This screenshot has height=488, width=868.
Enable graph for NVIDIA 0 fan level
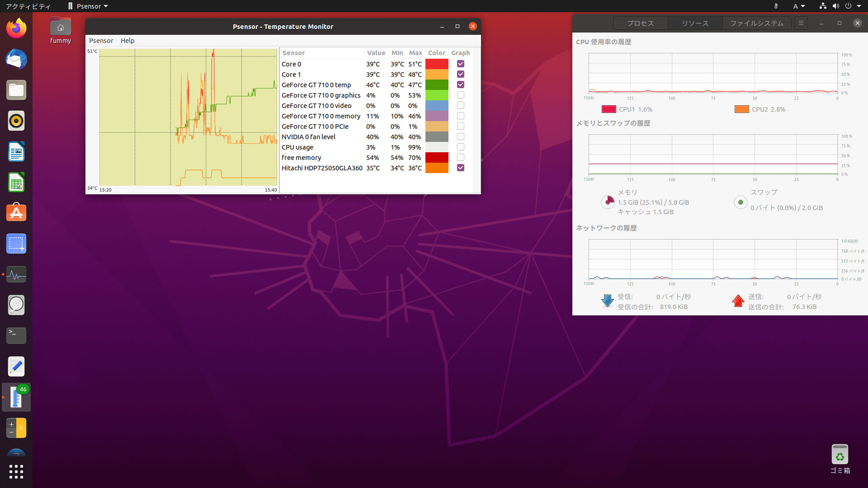(461, 136)
